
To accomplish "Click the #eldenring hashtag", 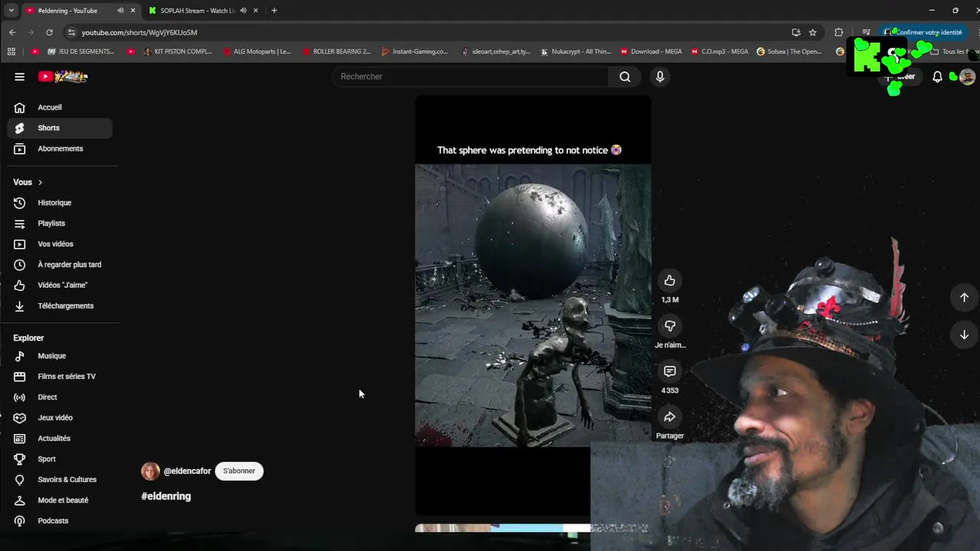I will click(166, 497).
